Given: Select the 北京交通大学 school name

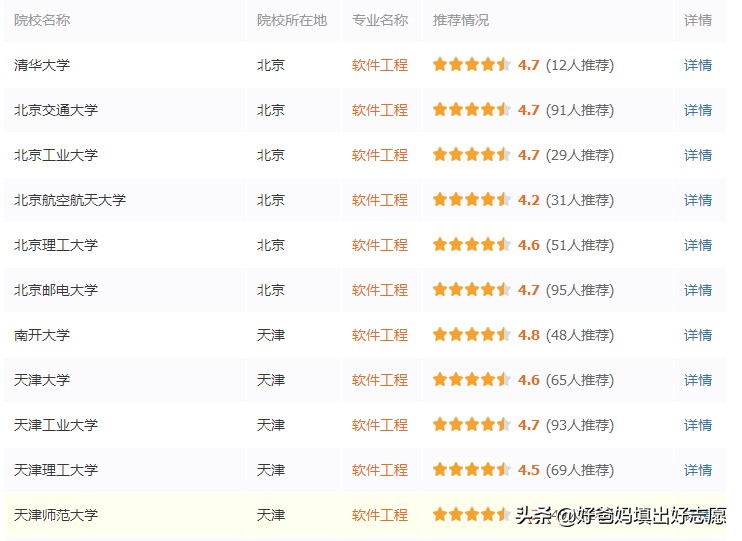Looking at the screenshot, I should click(56, 110).
